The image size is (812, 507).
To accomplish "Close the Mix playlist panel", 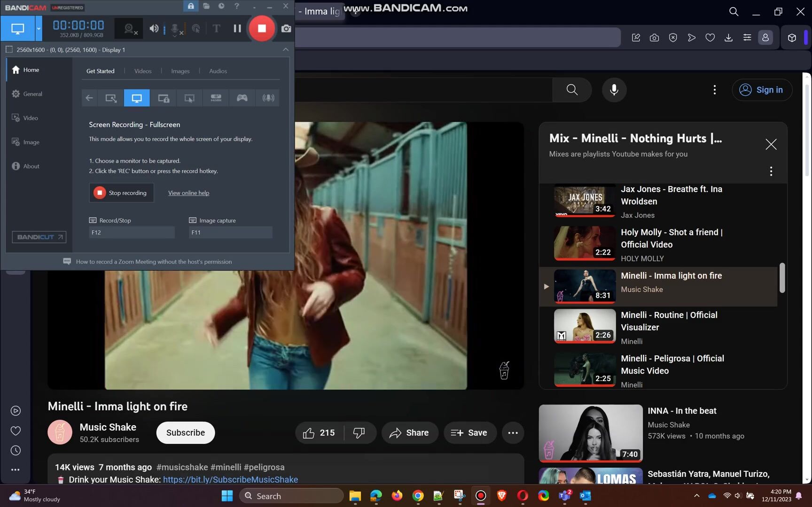I will coord(771,144).
